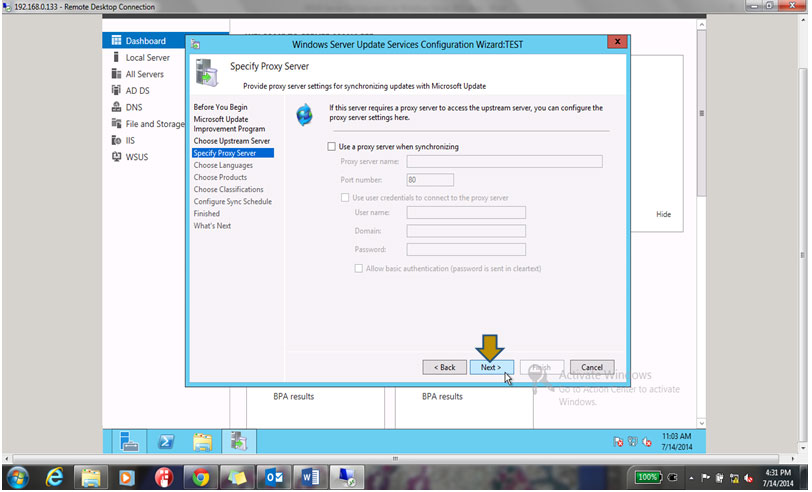Screen dimensions: 812x492
Task: Open IIS role in sidebar
Action: [129, 140]
